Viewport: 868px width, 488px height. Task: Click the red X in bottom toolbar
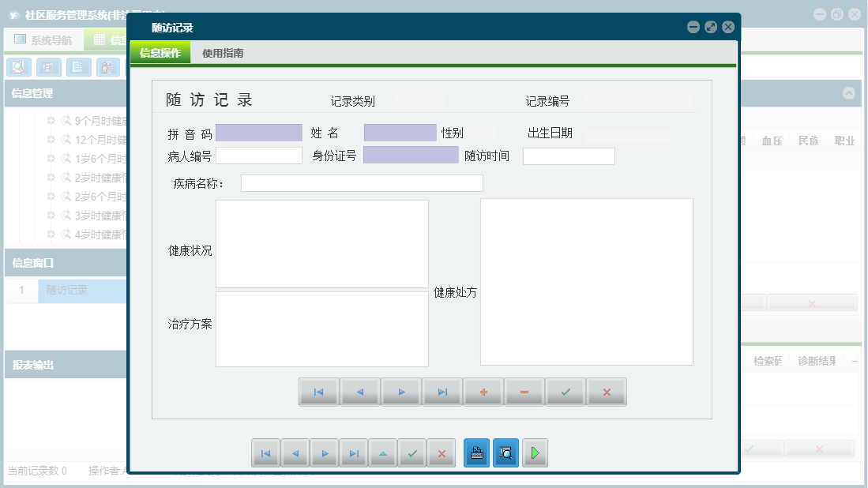[x=442, y=453]
